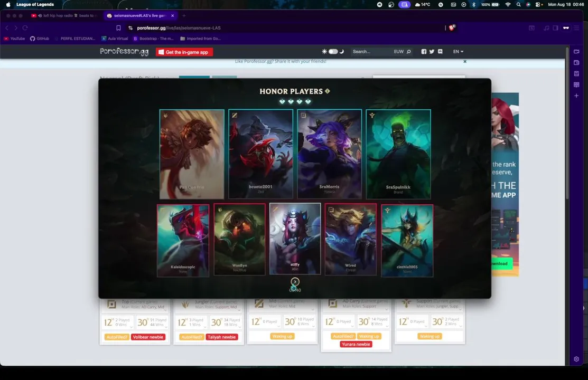Open Porofessor's Twitter icon
The height and width of the screenshot is (380, 588).
tap(432, 51)
